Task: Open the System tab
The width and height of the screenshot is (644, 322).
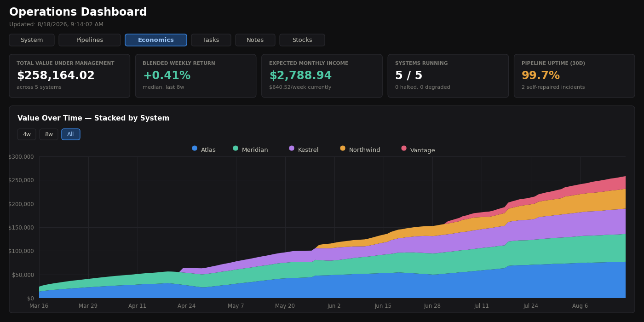Action: click(x=32, y=40)
